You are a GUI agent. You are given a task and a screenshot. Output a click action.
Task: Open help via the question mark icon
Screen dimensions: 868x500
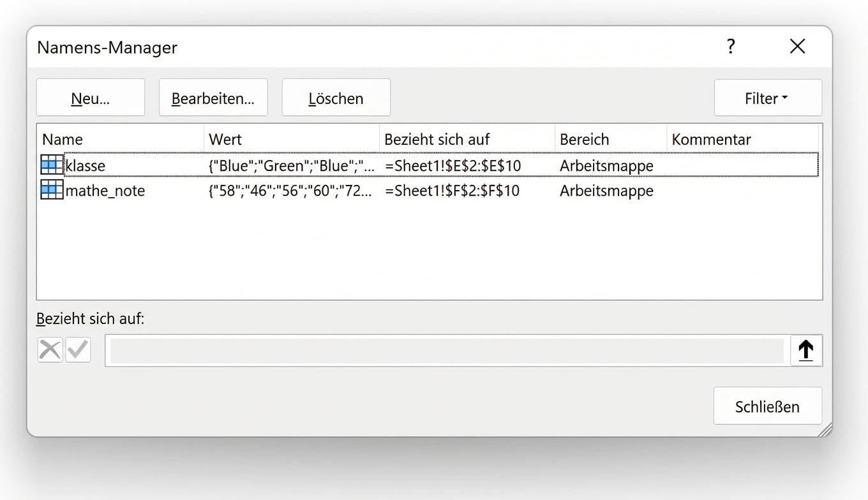[x=731, y=47]
